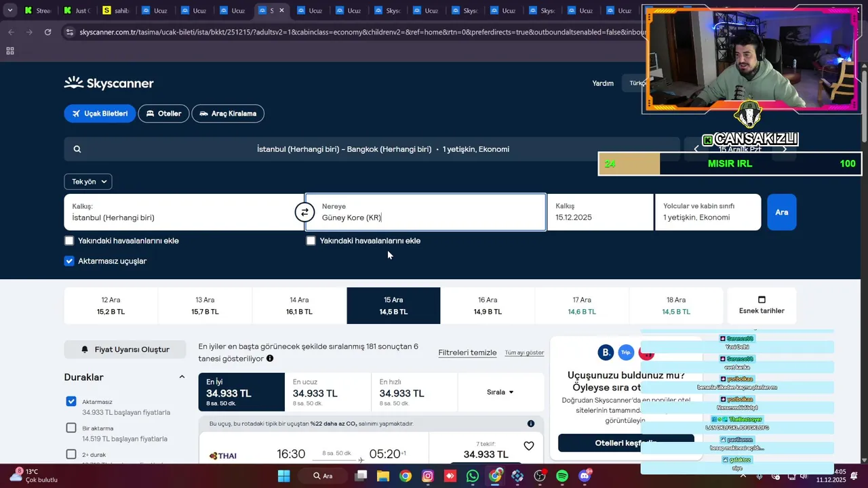868x488 pixels.
Task: Open Discord from the taskbar
Action: coord(585,476)
